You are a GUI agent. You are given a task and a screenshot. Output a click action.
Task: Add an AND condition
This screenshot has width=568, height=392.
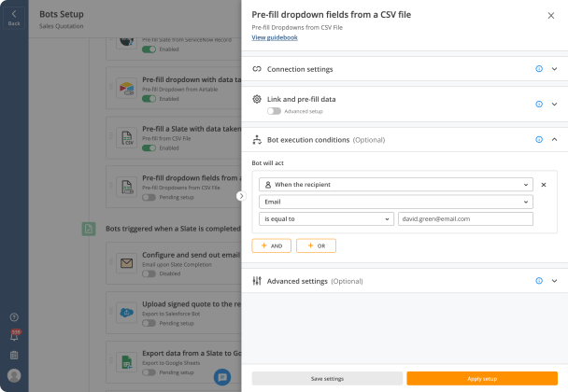(271, 245)
